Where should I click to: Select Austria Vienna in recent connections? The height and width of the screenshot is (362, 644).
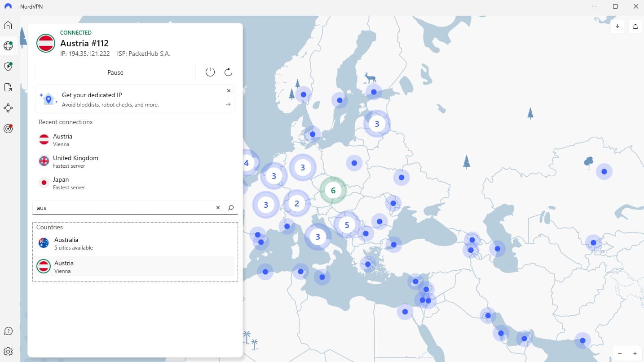click(x=135, y=140)
